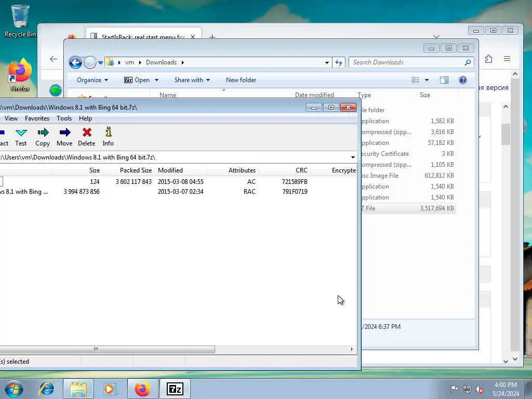Expand the 7-Zip address path dropdown

pyautogui.click(x=353, y=157)
